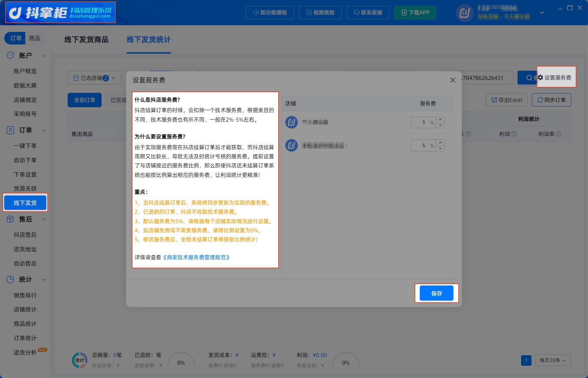
Task: Switch to 订单 sidebar tab
Action: coord(15,38)
